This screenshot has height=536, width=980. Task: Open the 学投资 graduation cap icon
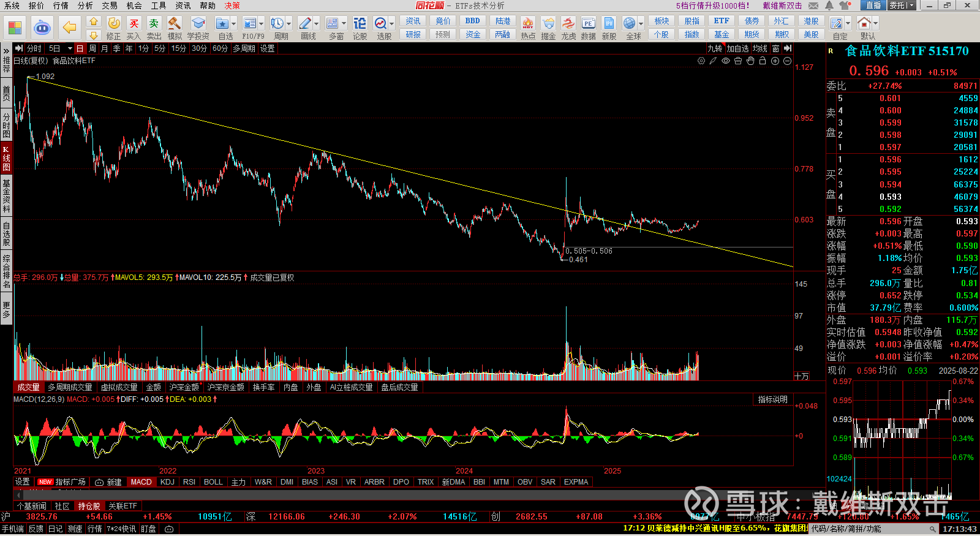[198, 23]
